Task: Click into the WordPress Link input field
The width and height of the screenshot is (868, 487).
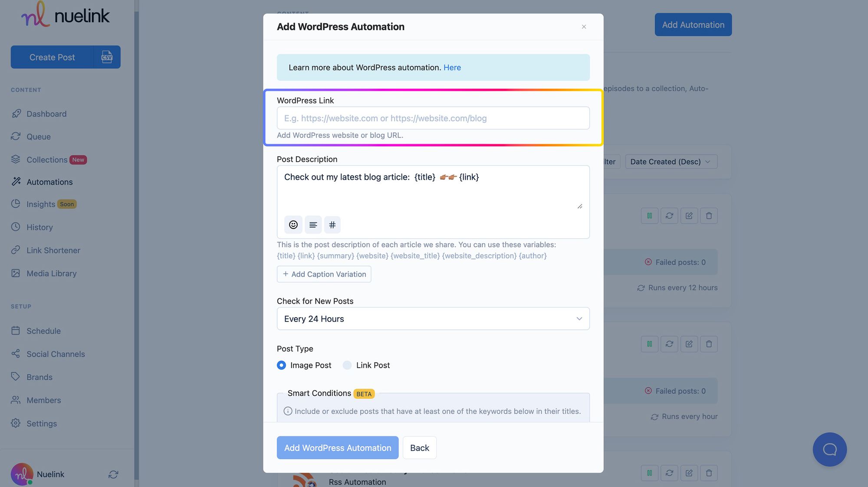Action: pyautogui.click(x=433, y=118)
